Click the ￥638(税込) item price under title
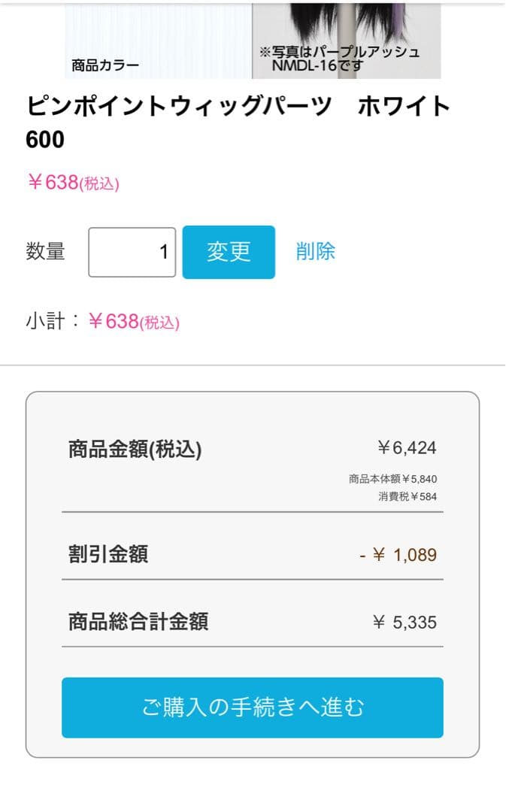 click(73, 183)
